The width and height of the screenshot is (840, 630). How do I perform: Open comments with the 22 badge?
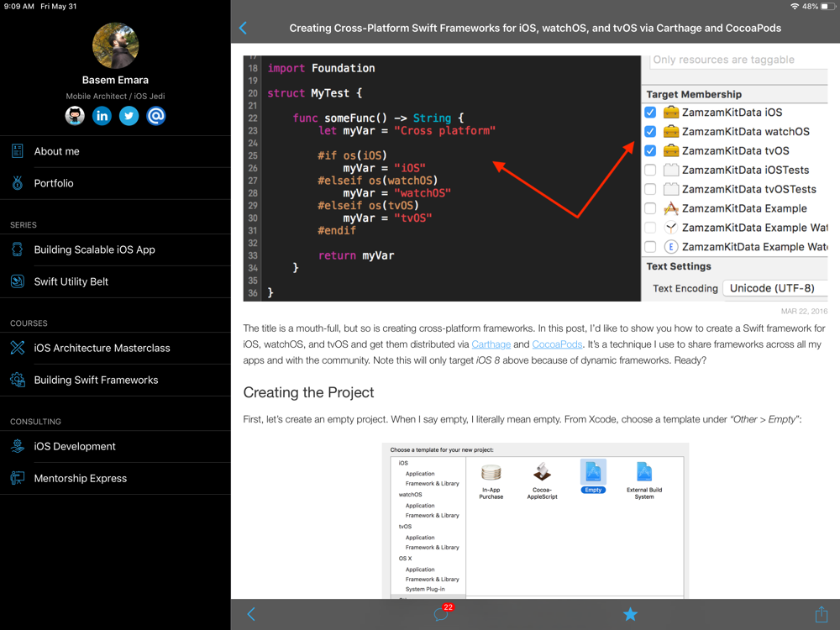pyautogui.click(x=441, y=614)
